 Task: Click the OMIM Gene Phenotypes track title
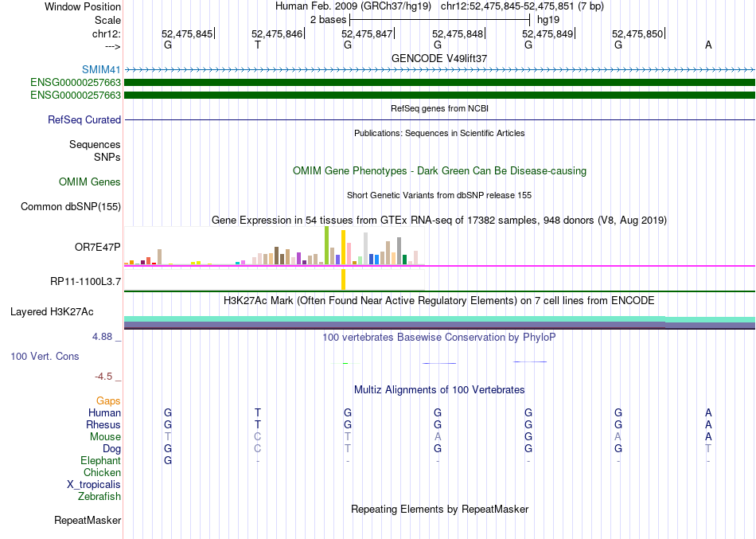pos(439,171)
